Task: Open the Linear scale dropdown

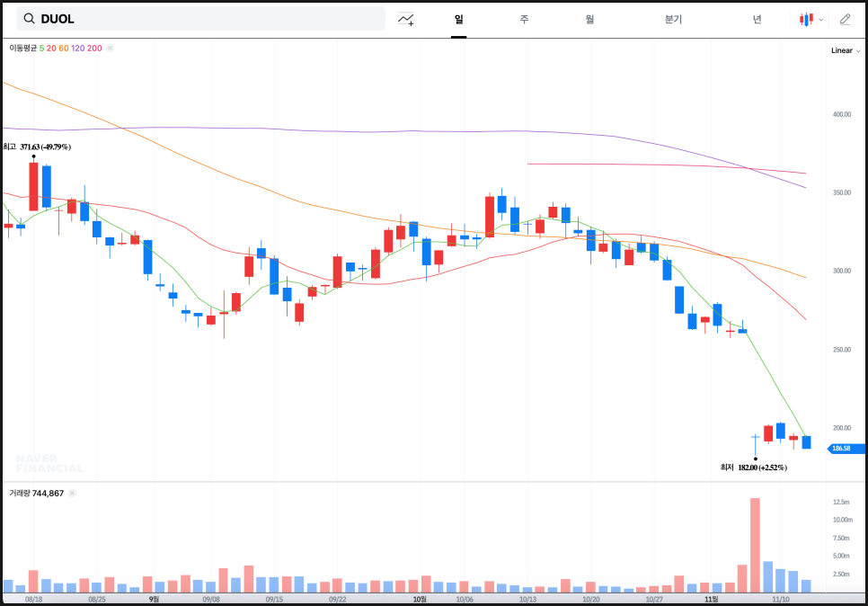Action: click(x=845, y=50)
